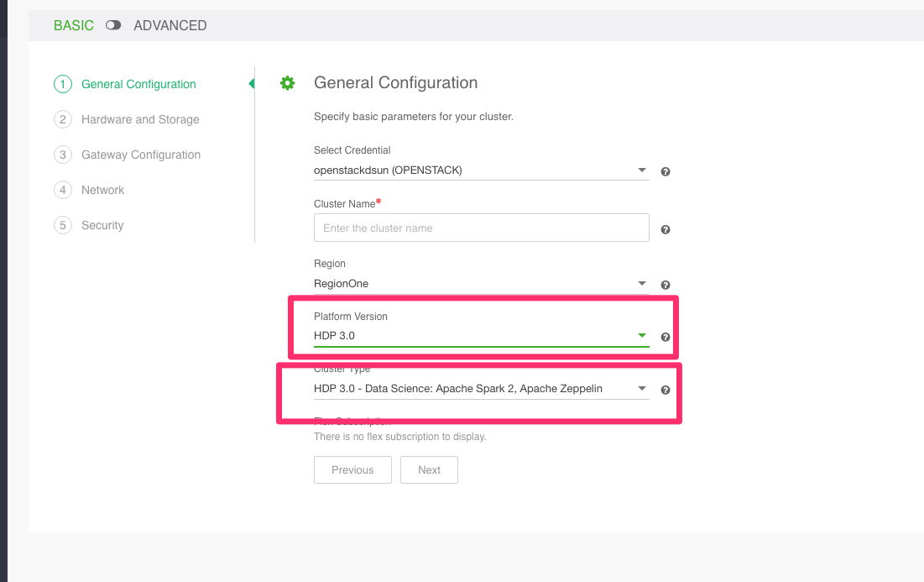Open the Select Credential dropdown

click(642, 170)
